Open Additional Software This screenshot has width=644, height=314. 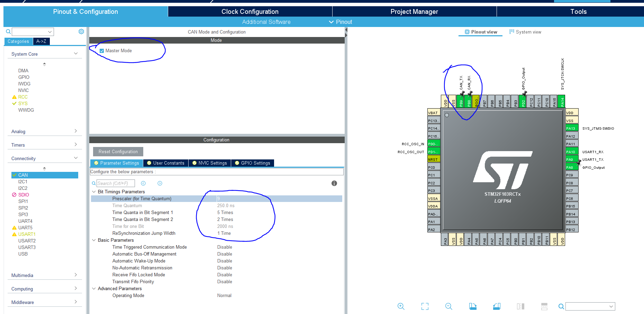266,22
